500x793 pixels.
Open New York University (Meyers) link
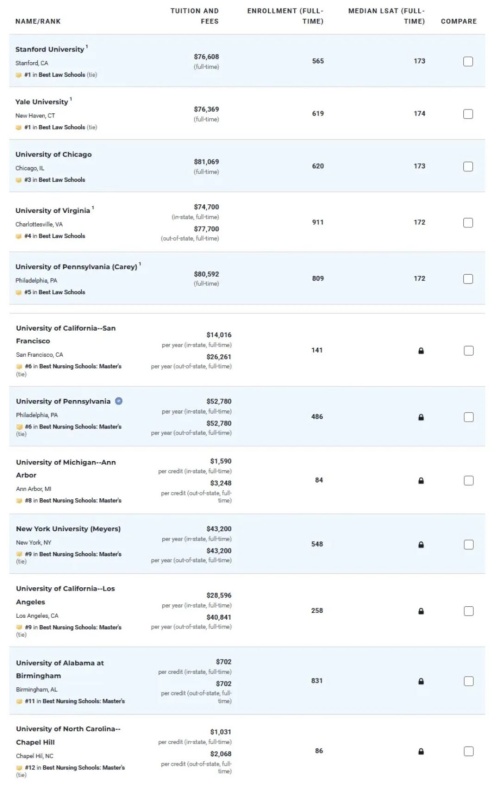68,528
